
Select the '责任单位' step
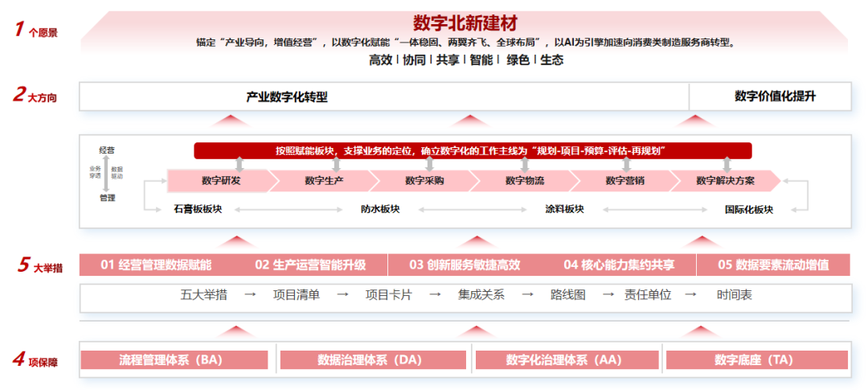(648, 295)
